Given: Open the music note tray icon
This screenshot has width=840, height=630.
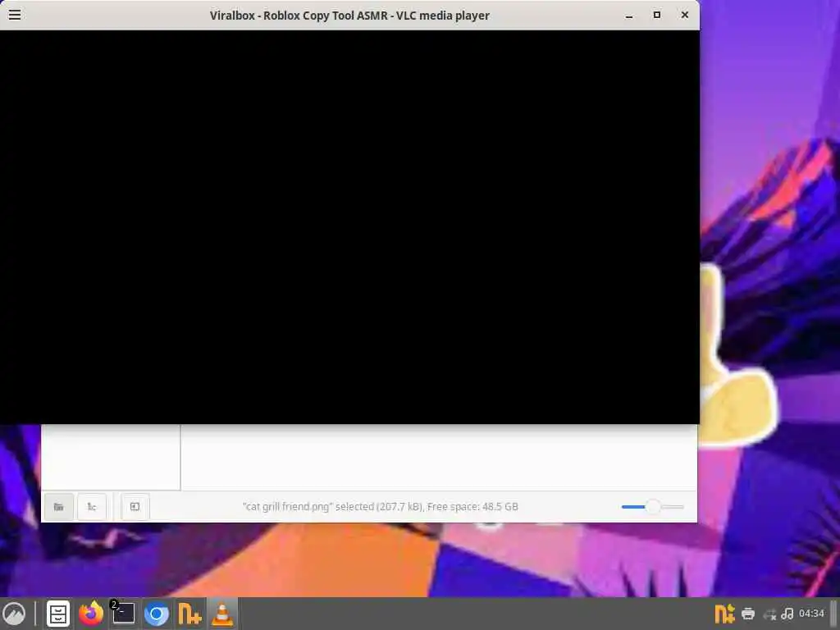Looking at the screenshot, I should 787,614.
